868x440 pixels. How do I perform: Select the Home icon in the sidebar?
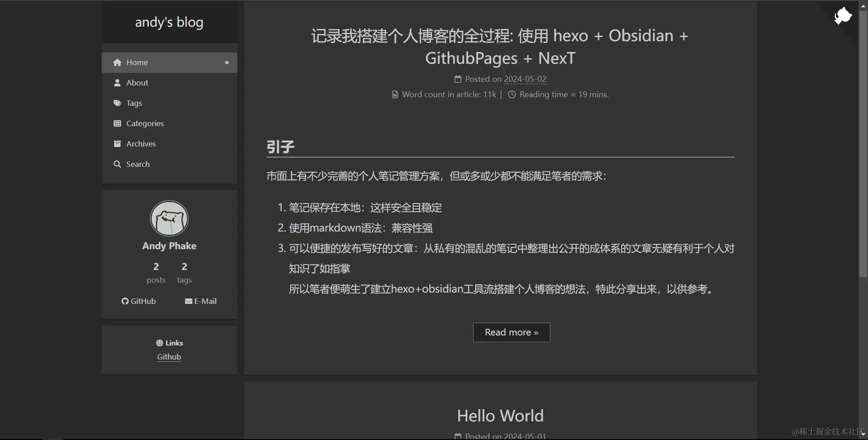118,62
